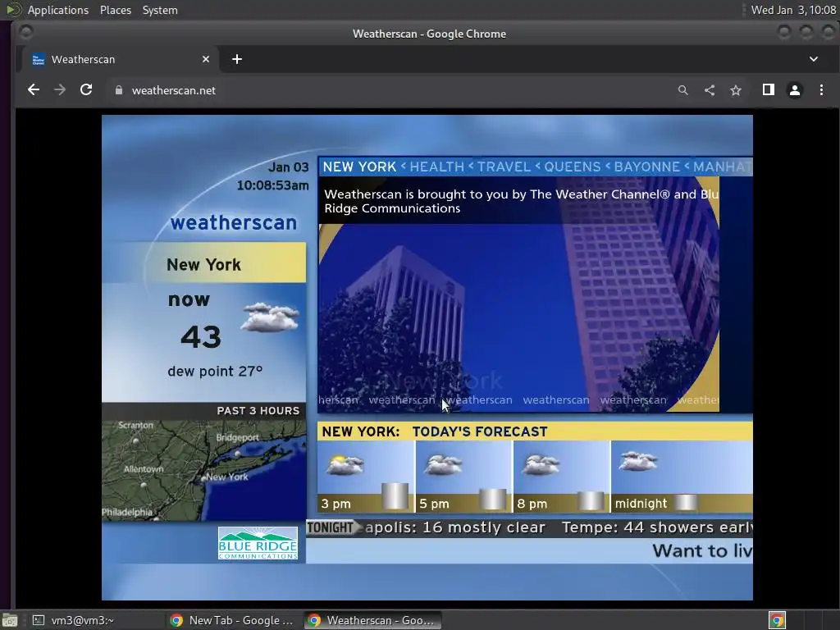Click the dew point 27° reading
This screenshot has height=630, width=840.
[x=215, y=372]
